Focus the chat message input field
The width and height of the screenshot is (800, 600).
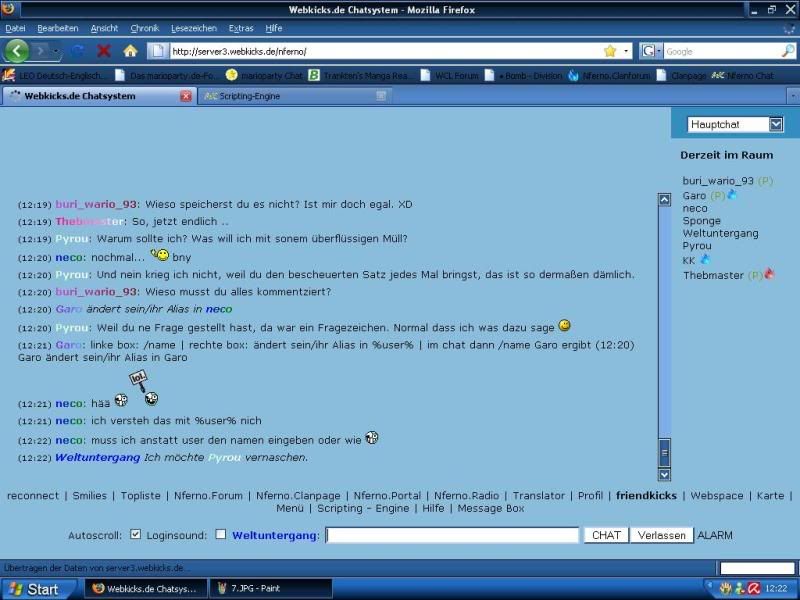click(452, 535)
